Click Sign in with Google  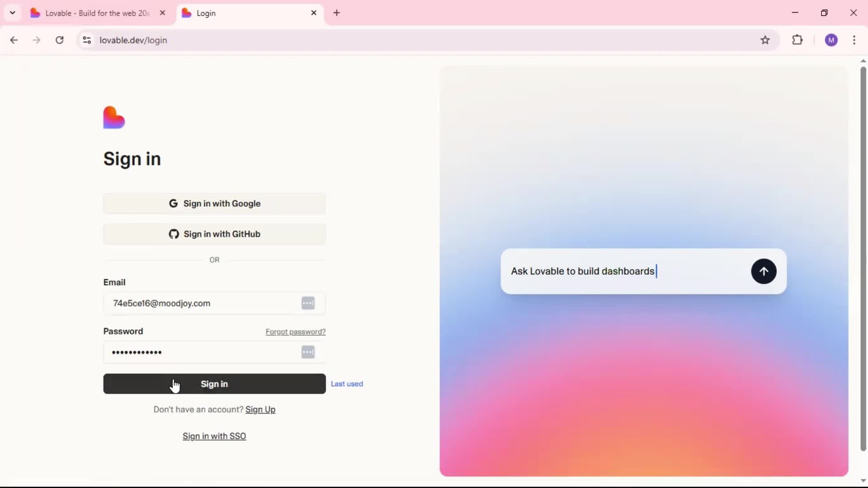(214, 204)
